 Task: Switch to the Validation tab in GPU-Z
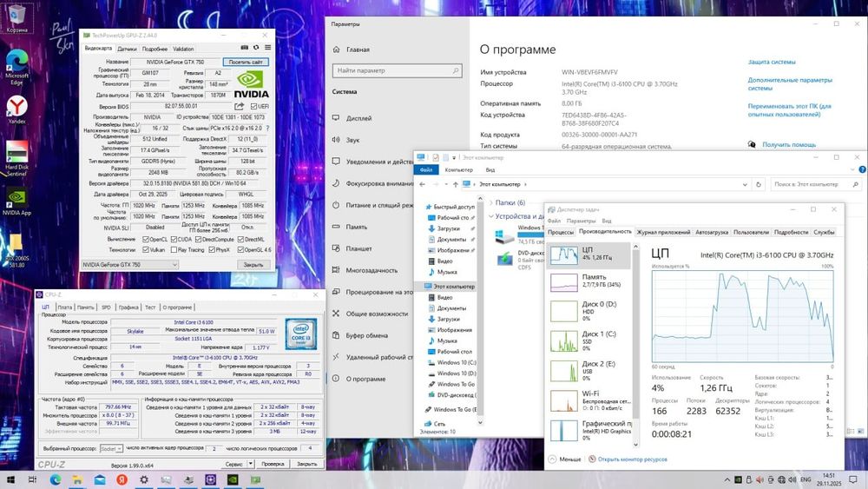[x=183, y=49]
